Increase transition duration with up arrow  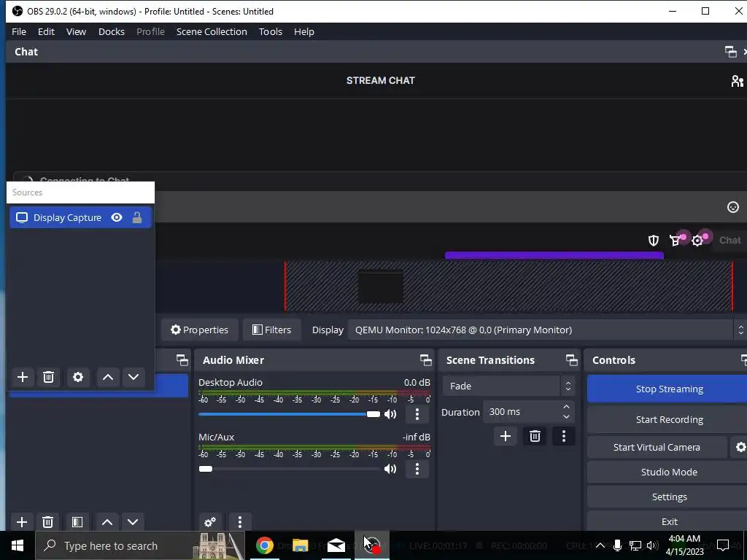(x=566, y=407)
